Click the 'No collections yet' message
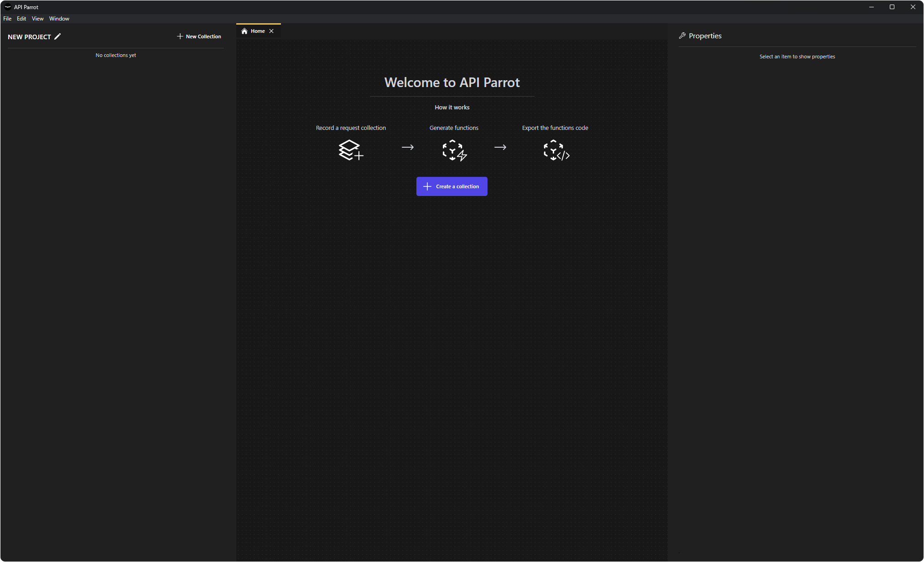This screenshot has height=562, width=924. coord(116,55)
